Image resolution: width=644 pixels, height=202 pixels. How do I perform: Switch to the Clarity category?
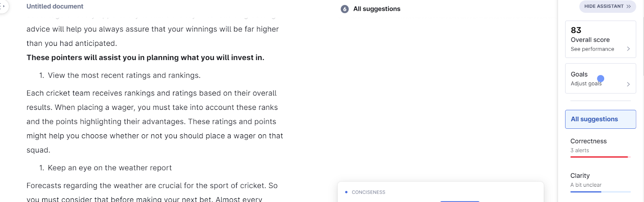coord(580,176)
